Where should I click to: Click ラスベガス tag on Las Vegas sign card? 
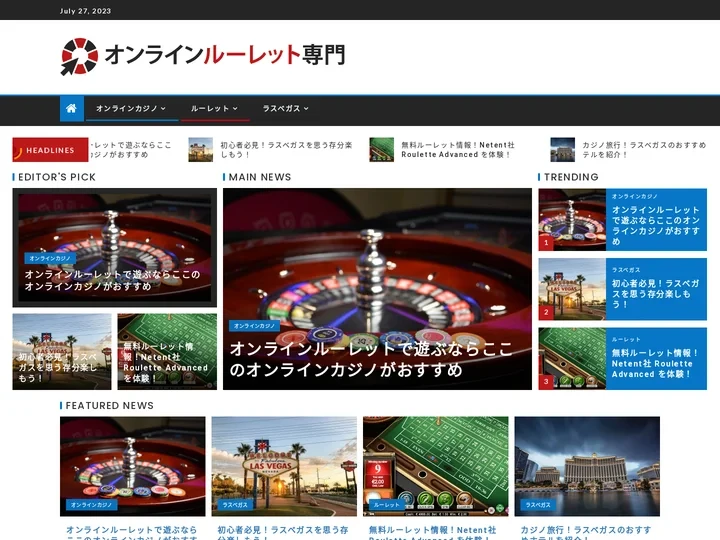coord(235,505)
